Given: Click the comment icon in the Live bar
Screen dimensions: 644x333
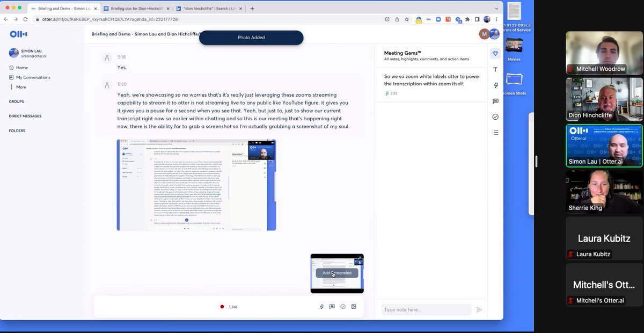Looking at the screenshot, I should 332,307.
